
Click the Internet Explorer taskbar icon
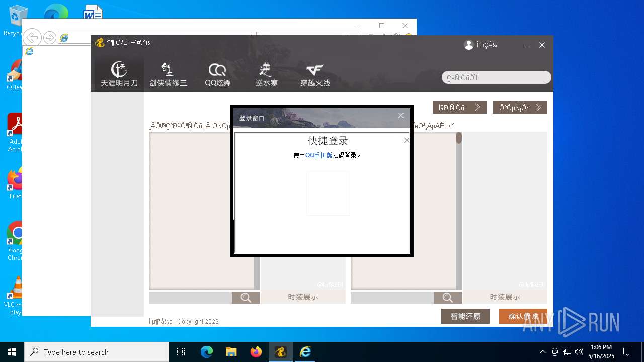(x=305, y=352)
